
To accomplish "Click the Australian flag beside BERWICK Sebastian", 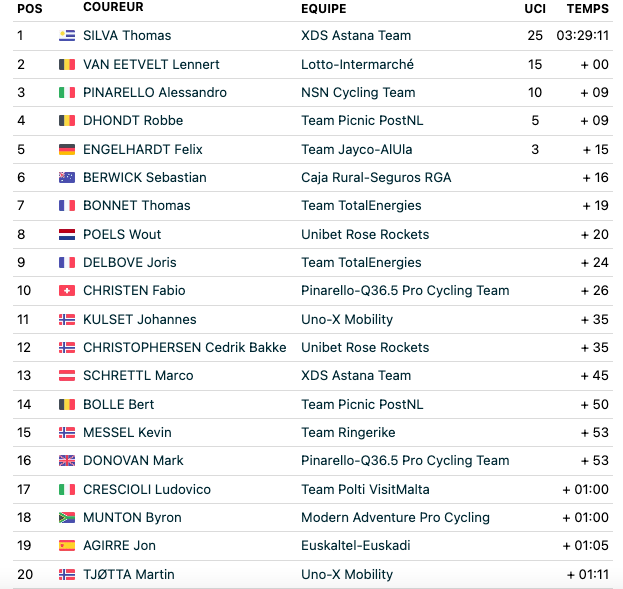I will pyautogui.click(x=67, y=177).
